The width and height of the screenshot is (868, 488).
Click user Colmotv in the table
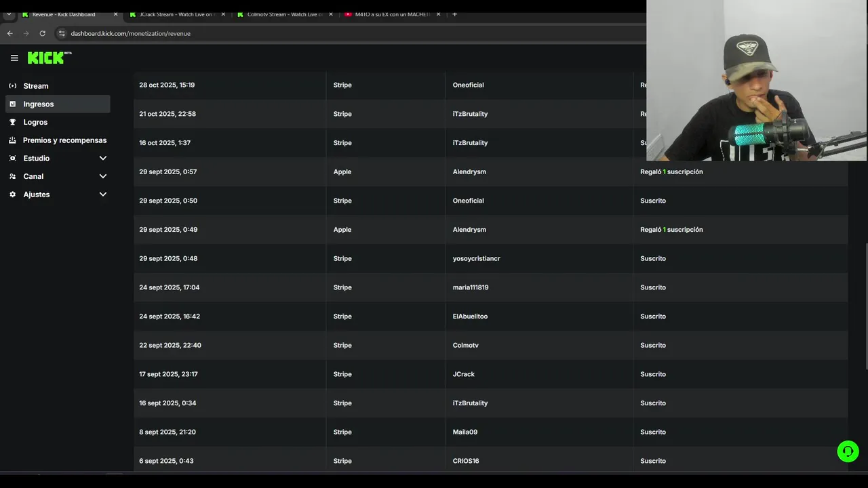click(x=465, y=345)
